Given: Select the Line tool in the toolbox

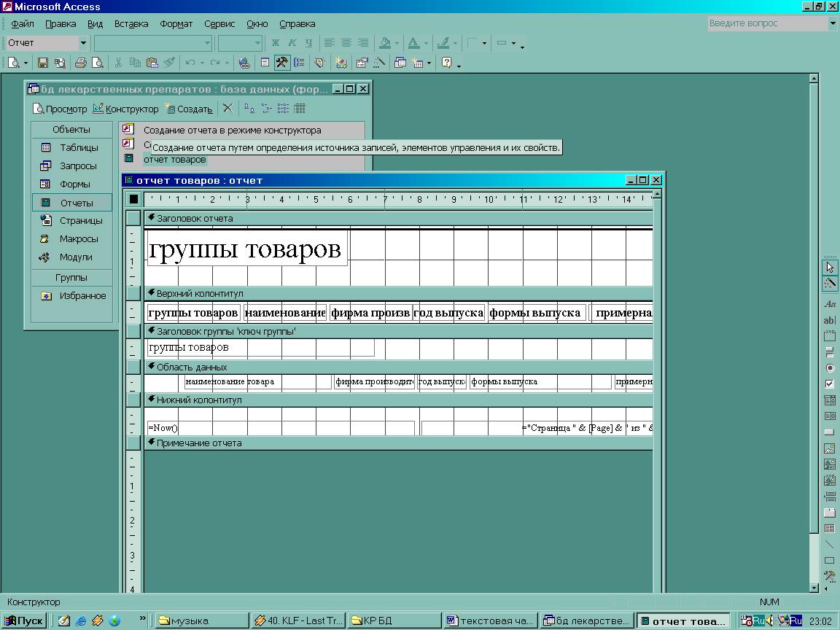Looking at the screenshot, I should pyautogui.click(x=829, y=544).
